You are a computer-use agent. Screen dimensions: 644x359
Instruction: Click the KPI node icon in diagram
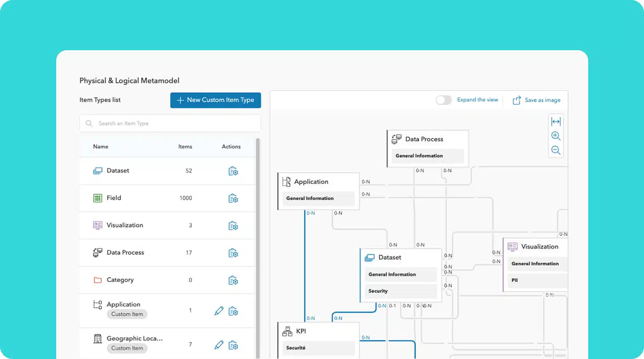coord(287,331)
